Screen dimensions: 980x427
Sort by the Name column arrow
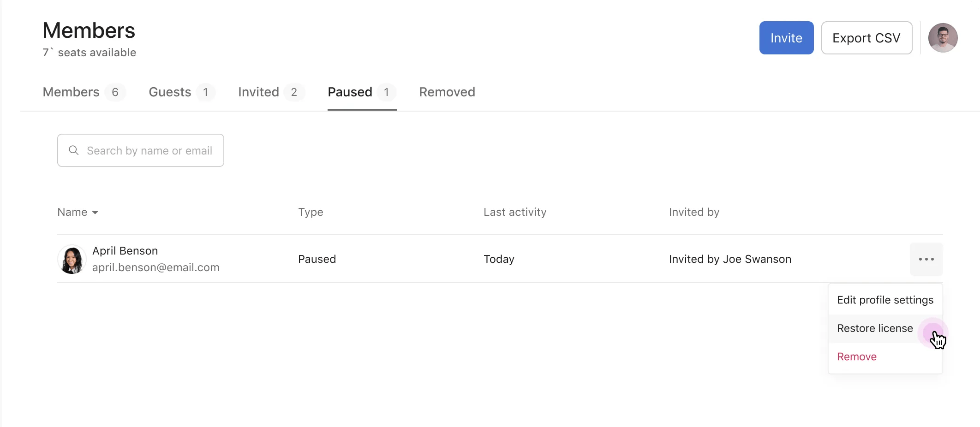tap(95, 213)
